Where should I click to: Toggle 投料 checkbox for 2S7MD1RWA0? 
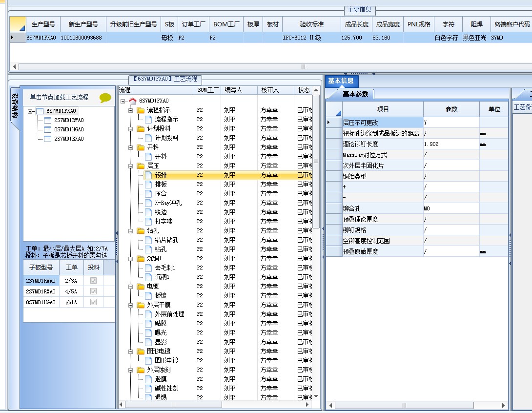pyautogui.click(x=93, y=281)
